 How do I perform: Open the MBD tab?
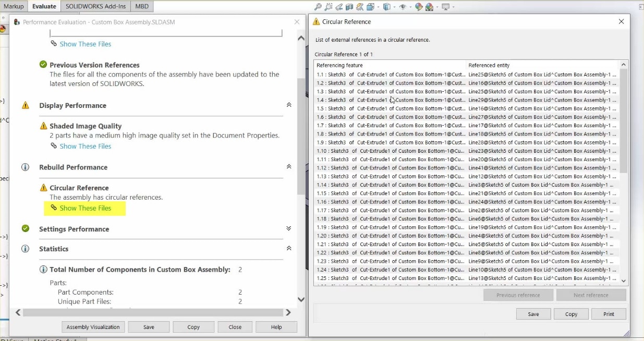tap(142, 6)
